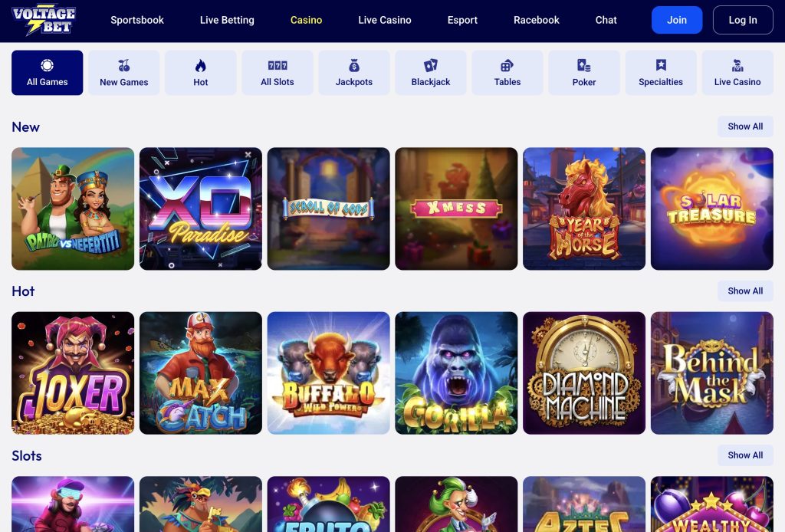Show All games in New section
Screen dimensions: 785x532
[745, 126]
